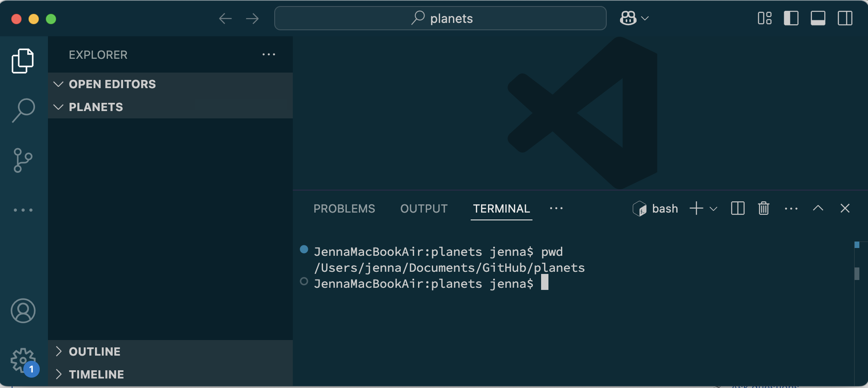This screenshot has height=388, width=868.
Task: Create a new terminal with plus icon
Action: tap(696, 208)
